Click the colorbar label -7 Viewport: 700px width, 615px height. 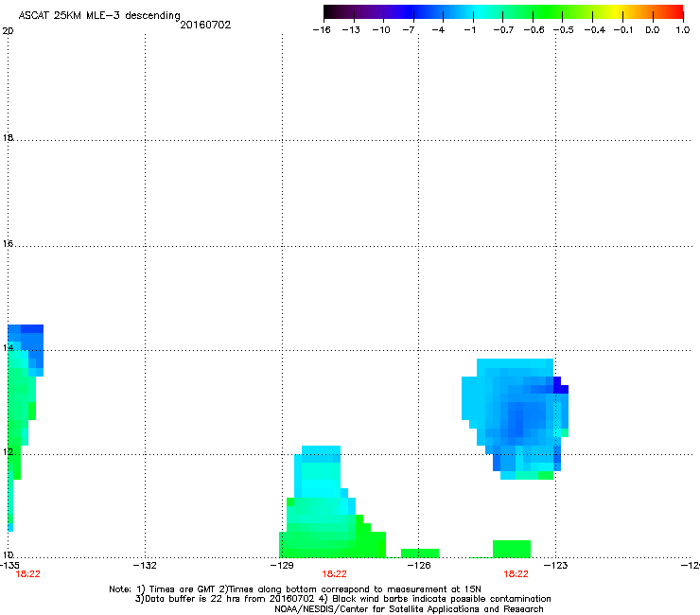click(408, 30)
